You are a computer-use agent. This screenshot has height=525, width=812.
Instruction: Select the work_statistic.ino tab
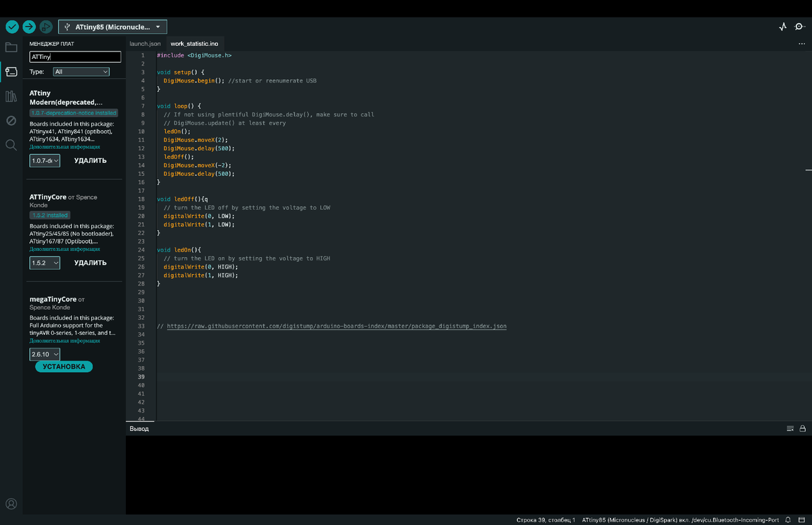(194, 43)
